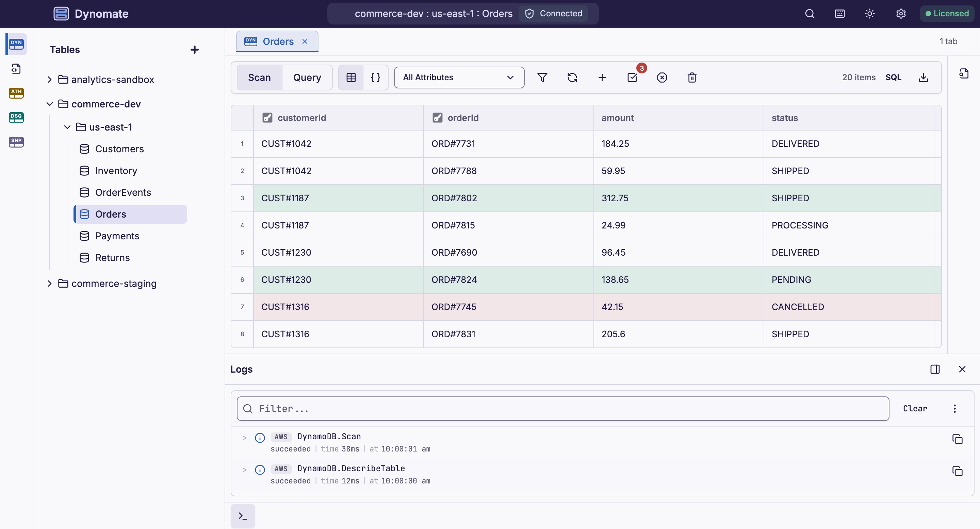Click the search icon in top bar
The width and height of the screenshot is (980, 529).
tap(810, 14)
